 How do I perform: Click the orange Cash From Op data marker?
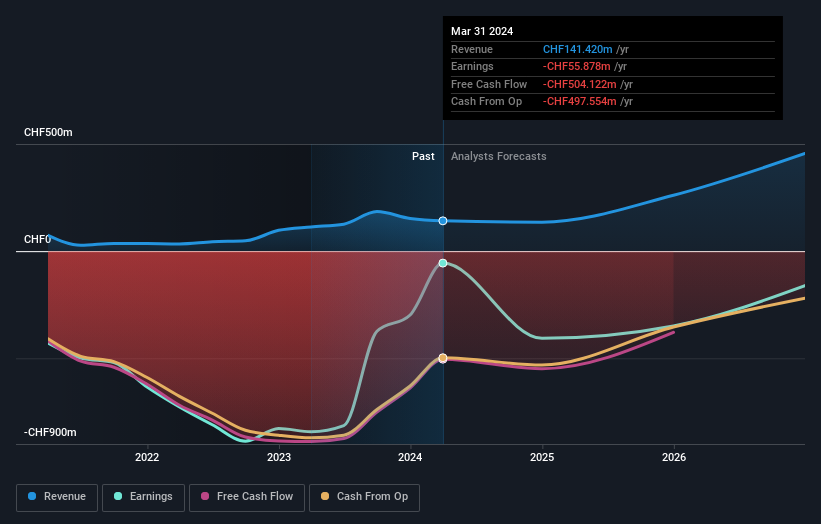pos(443,358)
